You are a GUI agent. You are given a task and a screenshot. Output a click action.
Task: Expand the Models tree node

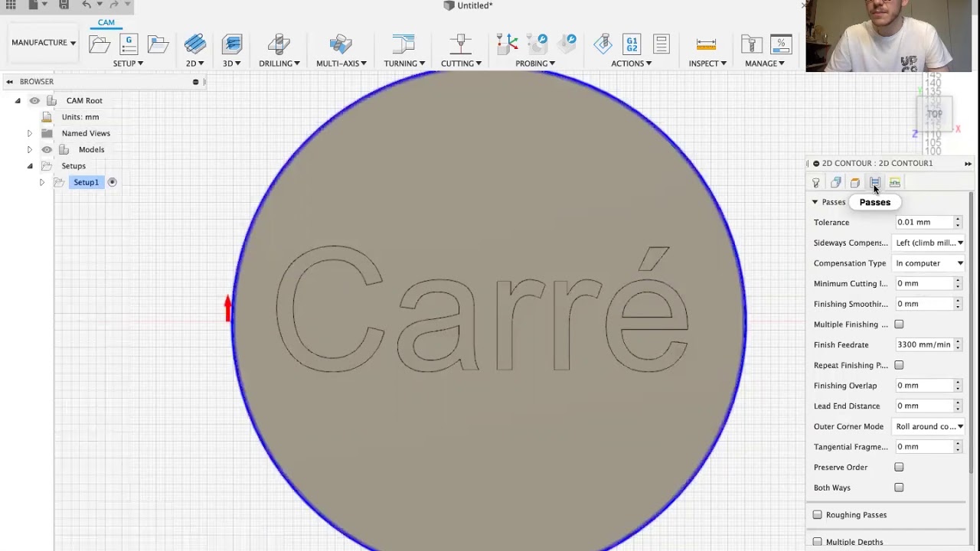tap(30, 149)
